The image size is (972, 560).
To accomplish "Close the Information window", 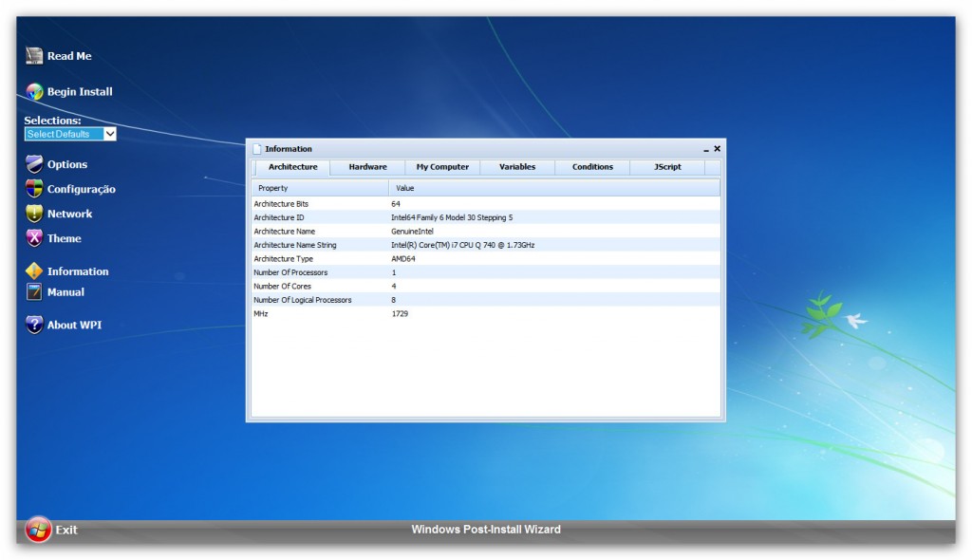I will point(718,149).
